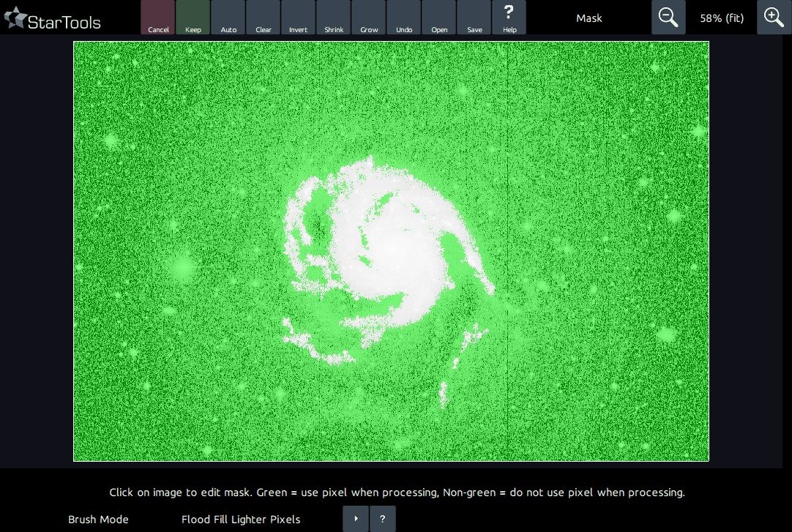Cycle Brush Mode with the arrow button

point(356,518)
